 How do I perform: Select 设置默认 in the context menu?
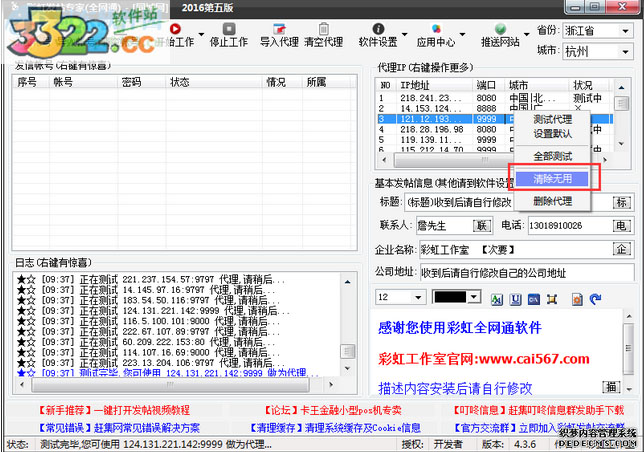point(552,134)
